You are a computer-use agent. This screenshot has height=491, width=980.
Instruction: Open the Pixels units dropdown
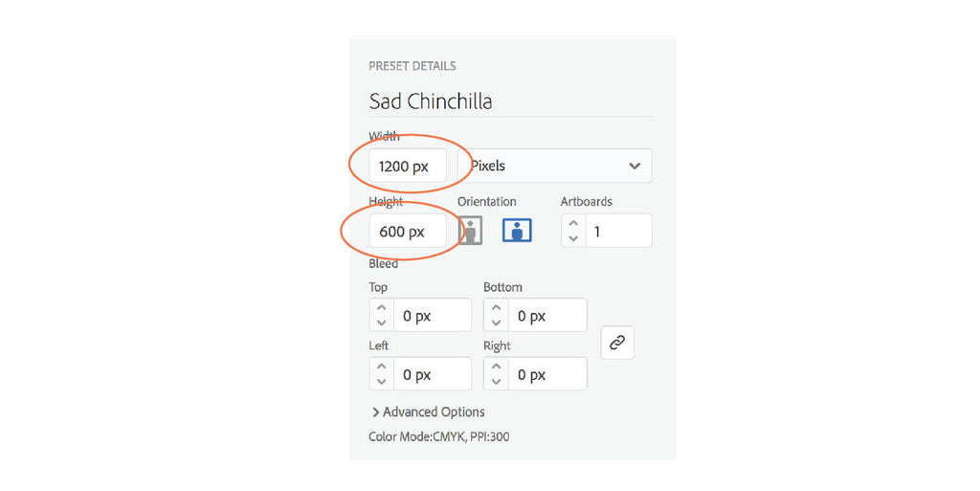[559, 166]
